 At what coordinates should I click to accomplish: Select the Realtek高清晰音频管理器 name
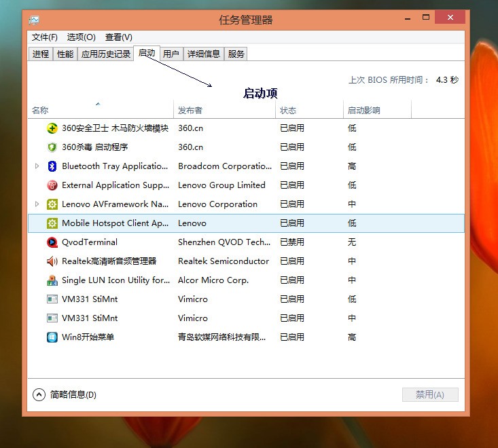pyautogui.click(x=109, y=261)
